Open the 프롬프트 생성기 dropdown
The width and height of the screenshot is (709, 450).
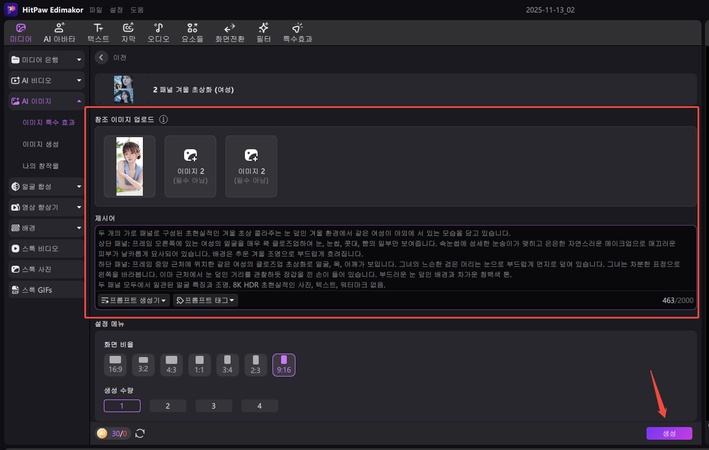click(133, 300)
